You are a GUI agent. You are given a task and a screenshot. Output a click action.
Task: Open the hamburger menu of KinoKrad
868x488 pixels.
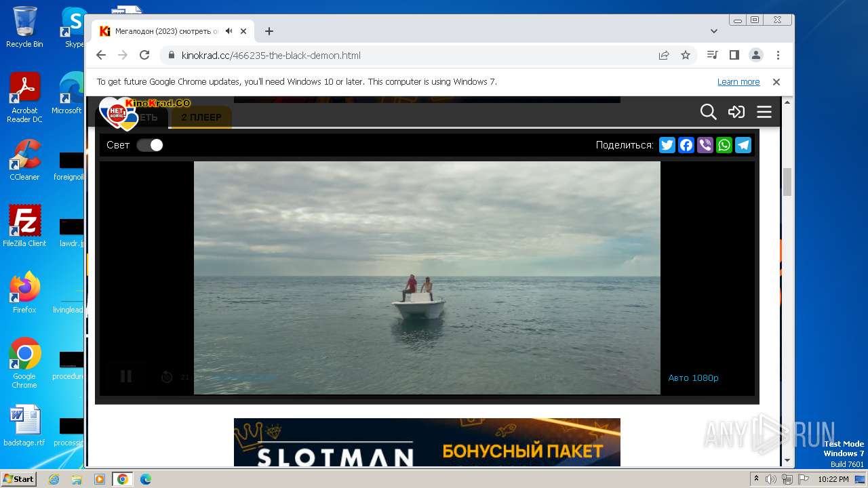click(764, 112)
